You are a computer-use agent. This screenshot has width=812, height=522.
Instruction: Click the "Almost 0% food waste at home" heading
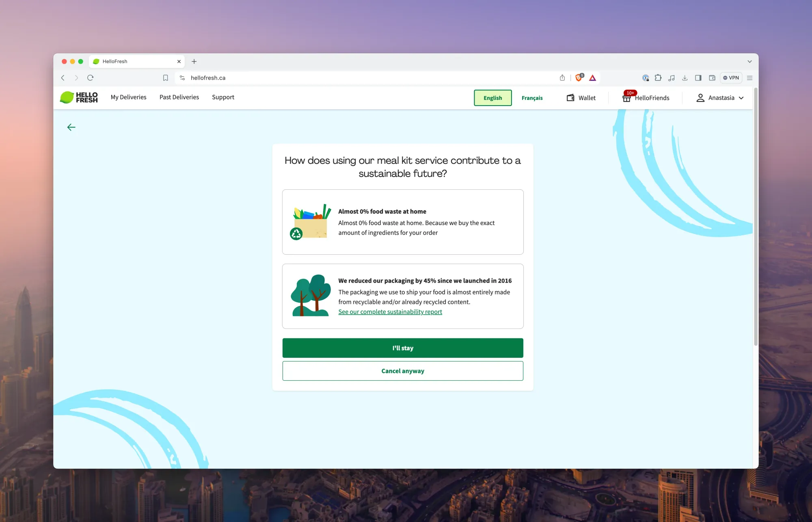coord(382,211)
